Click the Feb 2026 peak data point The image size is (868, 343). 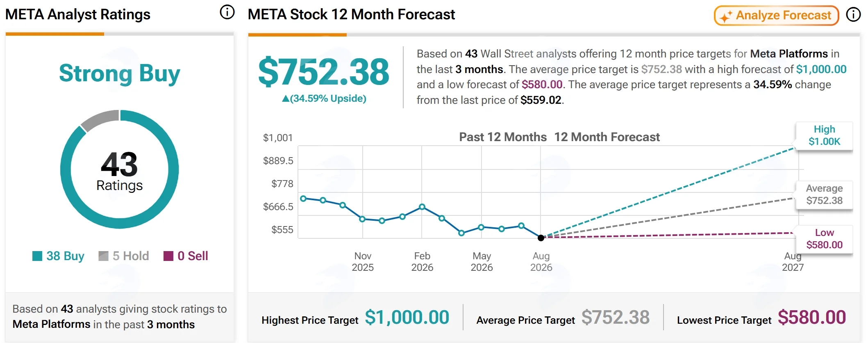[x=422, y=207]
